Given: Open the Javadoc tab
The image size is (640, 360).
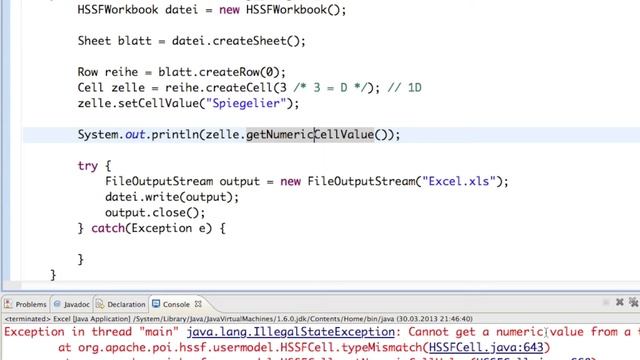Looking at the screenshot, I should (x=71, y=304).
